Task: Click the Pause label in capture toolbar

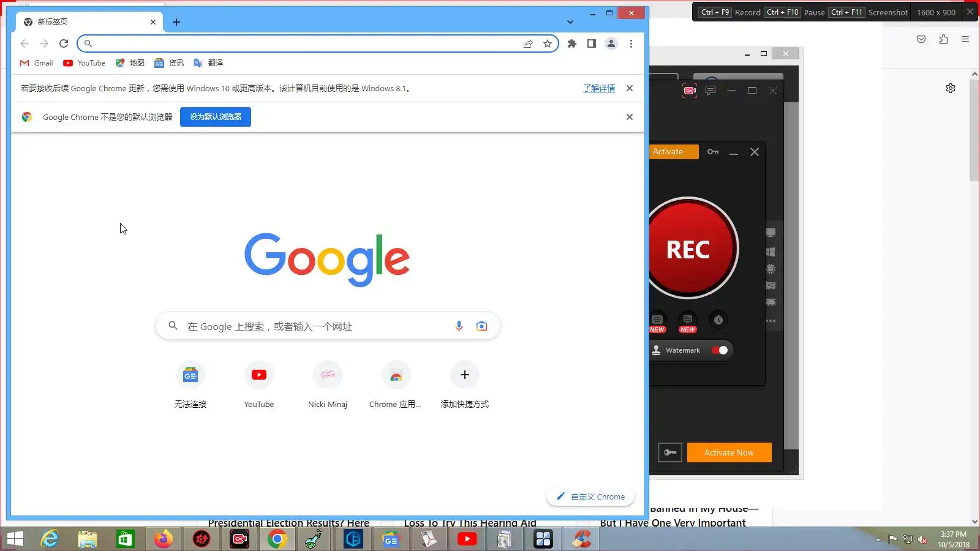Action: coord(814,12)
